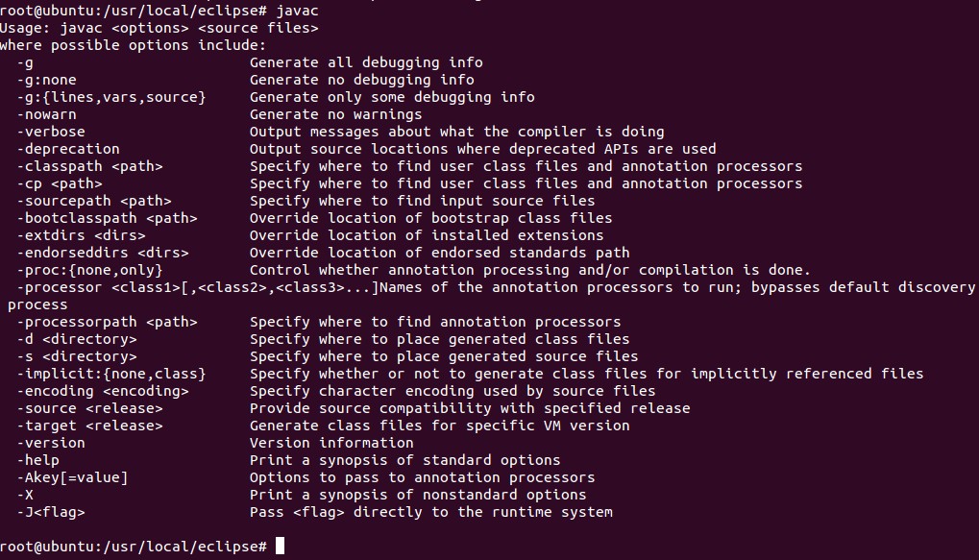Click the "-endorseddirs <dirs>" option
The width and height of the screenshot is (979, 560).
coord(103,253)
